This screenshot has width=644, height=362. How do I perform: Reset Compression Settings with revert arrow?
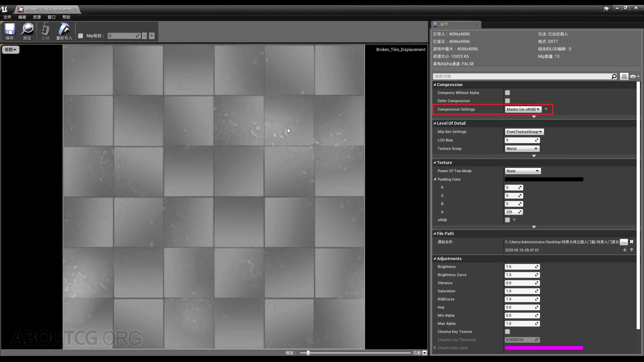click(546, 109)
